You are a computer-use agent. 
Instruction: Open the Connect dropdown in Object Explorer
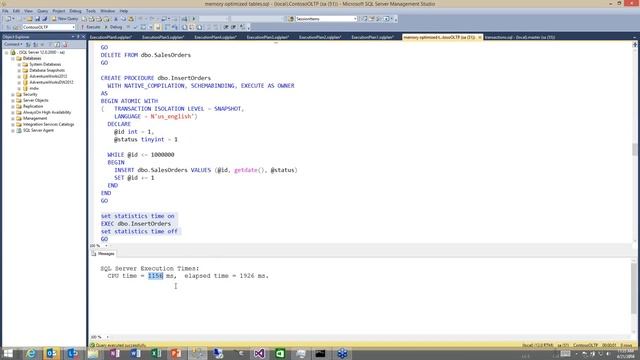point(13,44)
